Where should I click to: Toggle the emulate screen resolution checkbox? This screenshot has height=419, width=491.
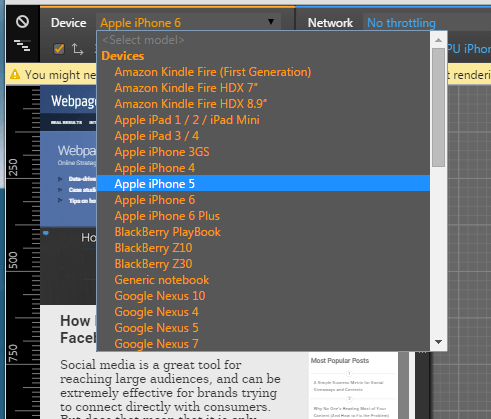tap(59, 49)
